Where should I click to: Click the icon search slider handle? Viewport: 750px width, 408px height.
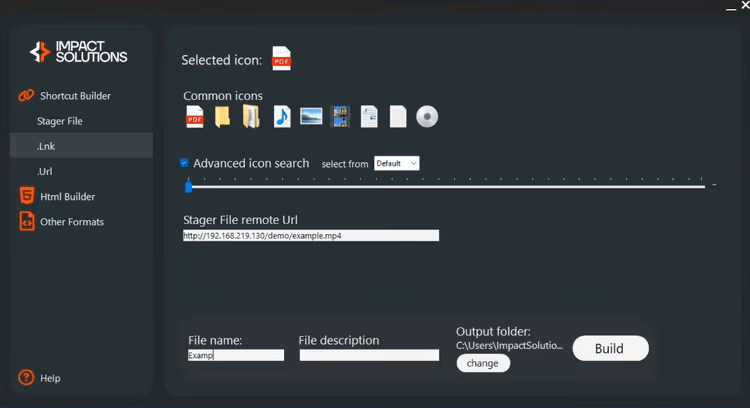[x=188, y=185]
